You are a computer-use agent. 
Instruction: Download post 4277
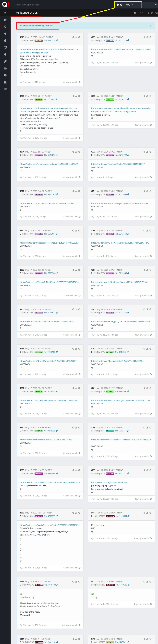147,37
